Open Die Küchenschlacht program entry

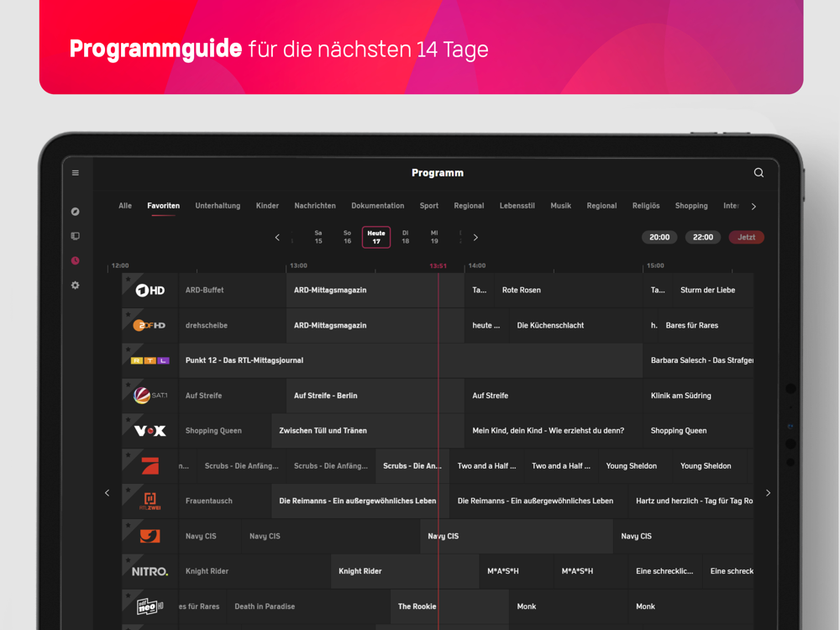coord(576,325)
